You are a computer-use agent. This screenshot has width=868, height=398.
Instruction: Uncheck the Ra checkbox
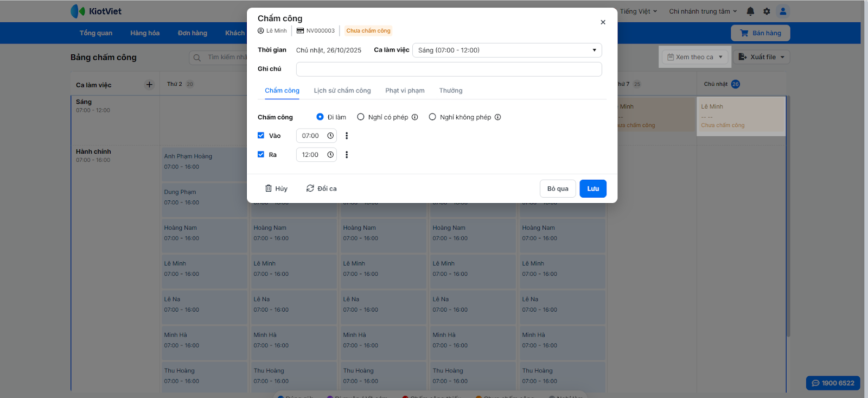pyautogui.click(x=261, y=154)
